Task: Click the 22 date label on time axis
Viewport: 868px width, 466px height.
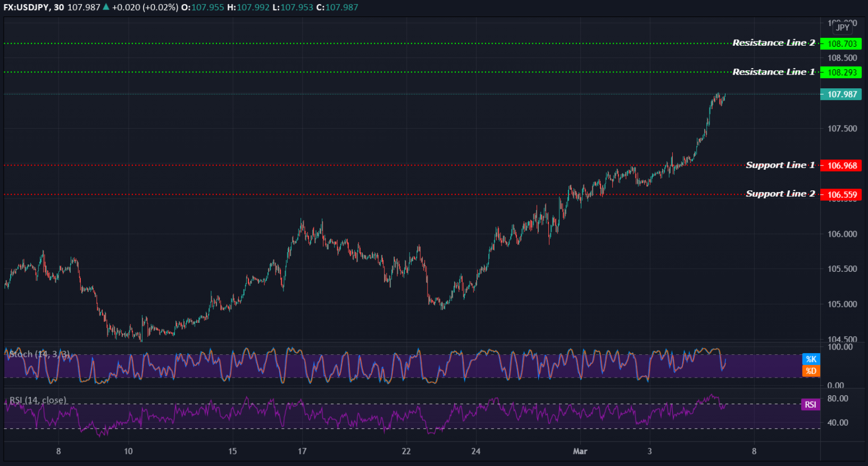Action: [x=406, y=451]
